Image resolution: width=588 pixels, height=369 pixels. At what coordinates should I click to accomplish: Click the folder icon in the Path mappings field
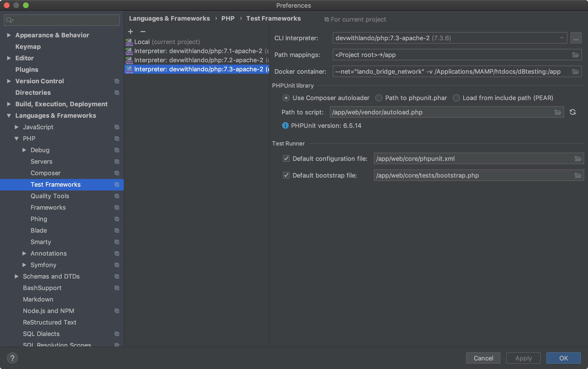tap(575, 55)
